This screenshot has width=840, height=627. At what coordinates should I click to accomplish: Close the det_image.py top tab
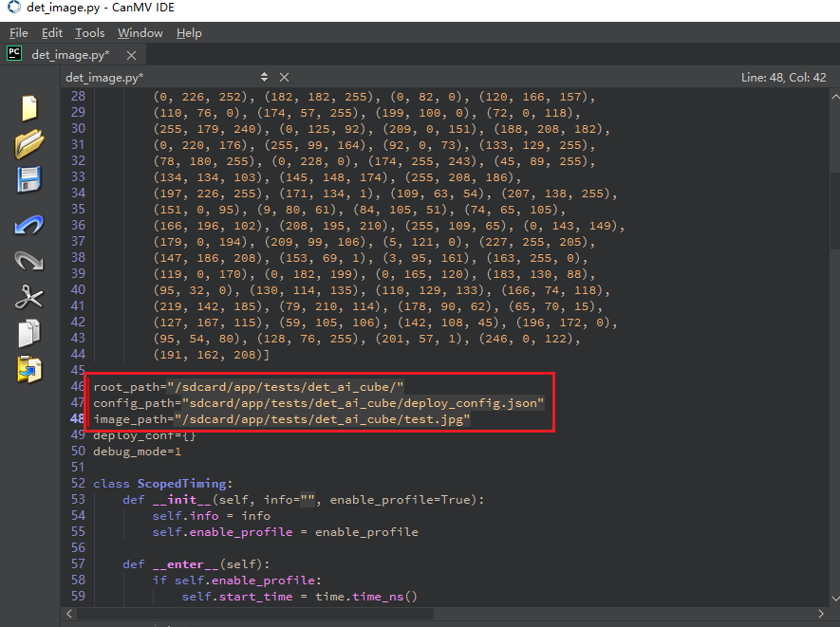coord(131,55)
